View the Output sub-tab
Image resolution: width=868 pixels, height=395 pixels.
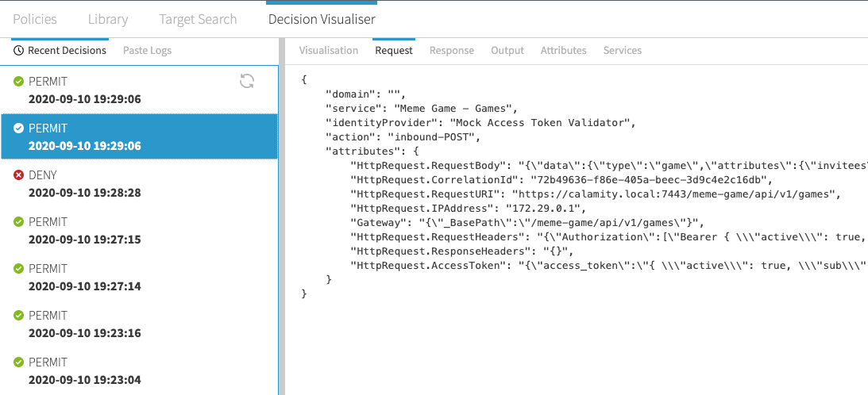[507, 51]
